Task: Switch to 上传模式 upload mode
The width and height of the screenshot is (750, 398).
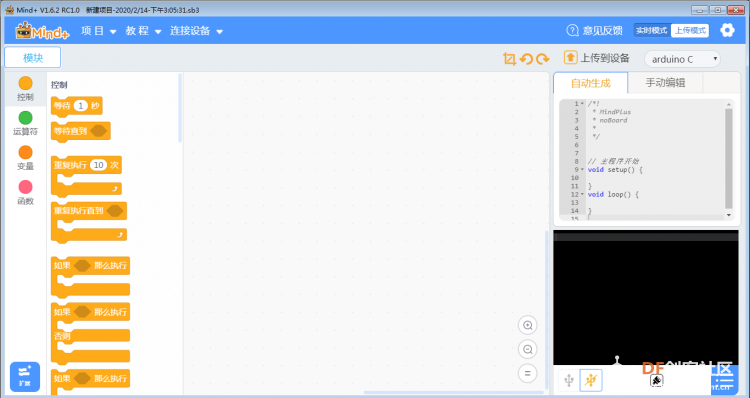Action: tap(690, 31)
